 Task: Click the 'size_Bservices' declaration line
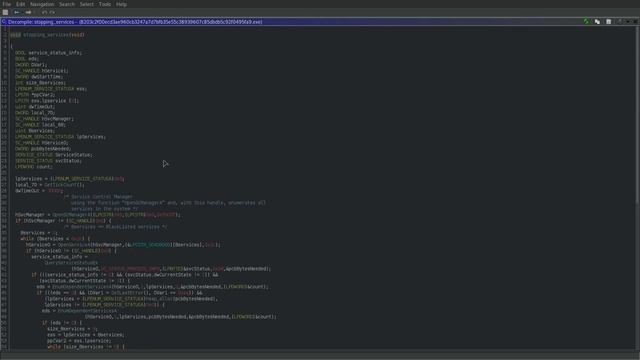tap(40, 83)
